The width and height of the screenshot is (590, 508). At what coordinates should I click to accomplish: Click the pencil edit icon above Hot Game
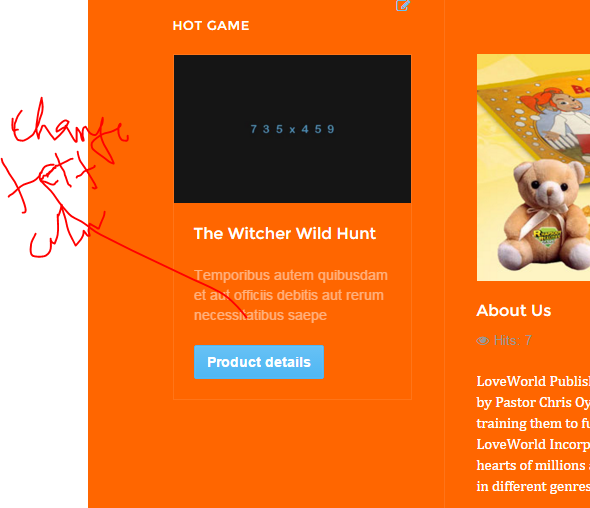[403, 5]
